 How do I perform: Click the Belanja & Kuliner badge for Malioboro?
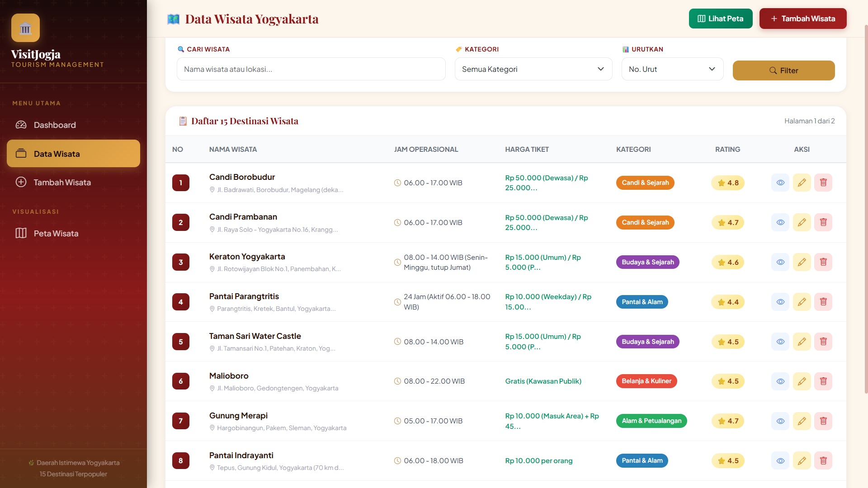(646, 381)
